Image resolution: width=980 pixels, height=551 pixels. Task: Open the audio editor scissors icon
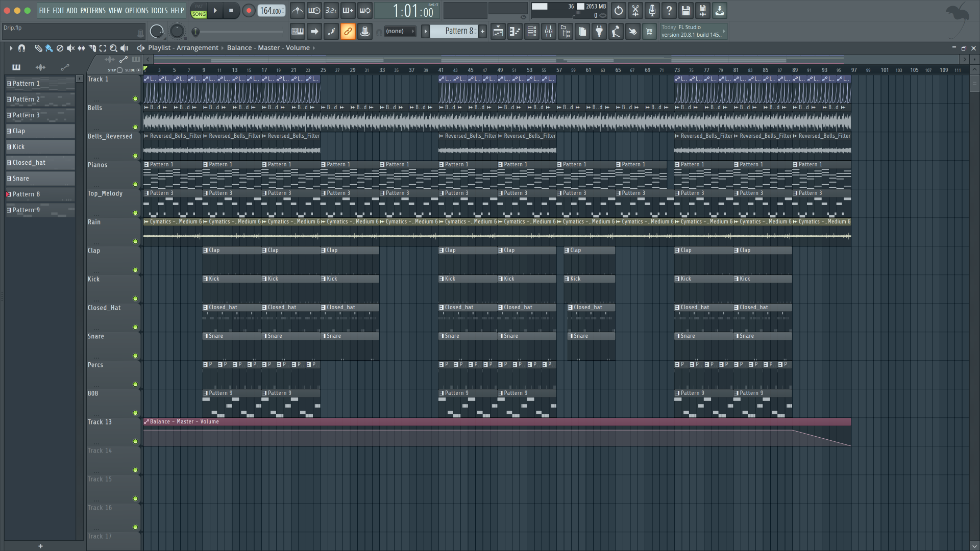coord(635,11)
